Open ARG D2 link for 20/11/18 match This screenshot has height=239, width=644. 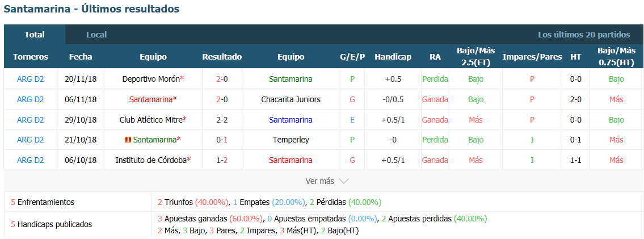click(31, 79)
